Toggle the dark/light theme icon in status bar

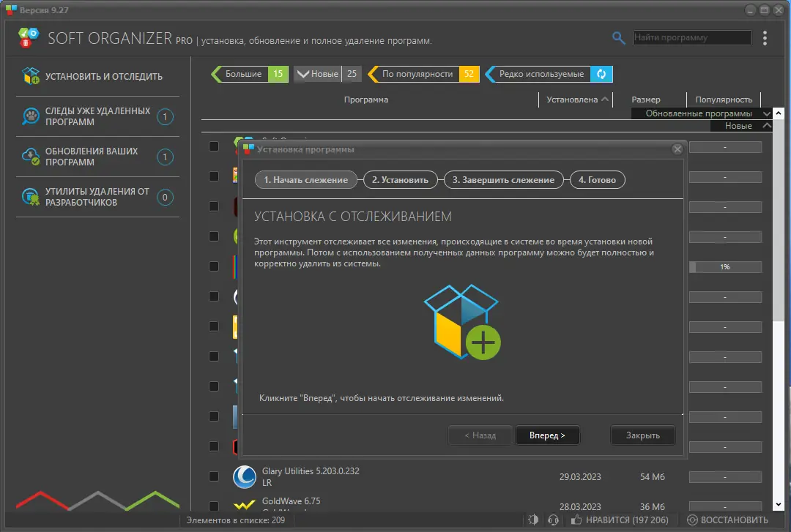click(x=533, y=520)
